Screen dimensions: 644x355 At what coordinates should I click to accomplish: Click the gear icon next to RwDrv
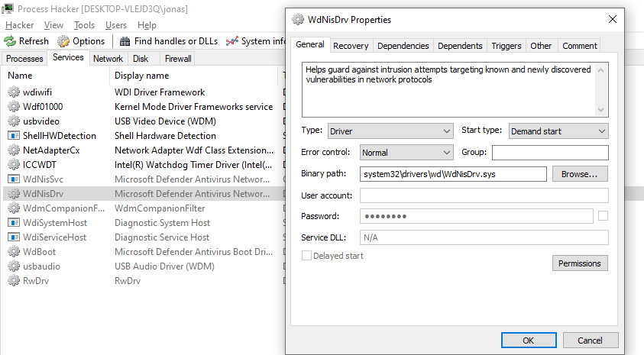14,281
